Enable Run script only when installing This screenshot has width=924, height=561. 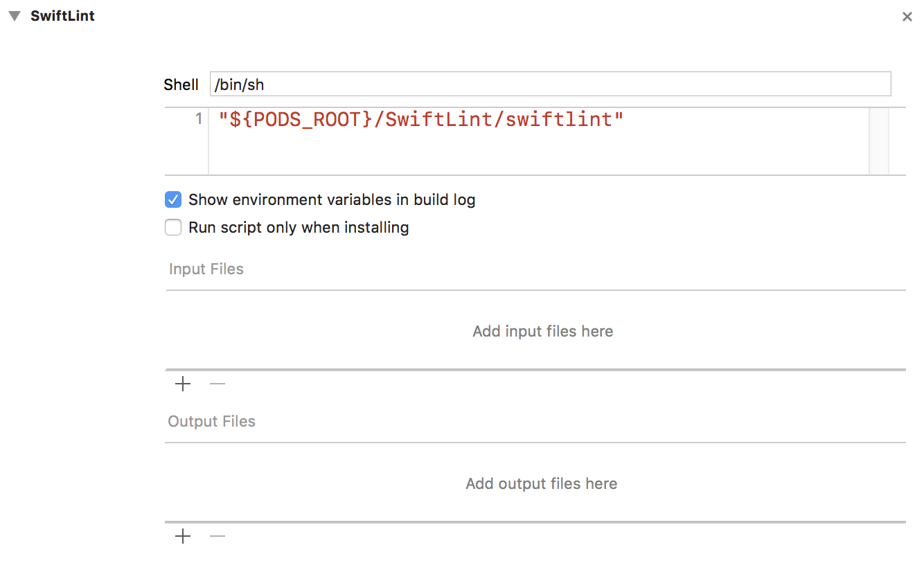[x=173, y=227]
